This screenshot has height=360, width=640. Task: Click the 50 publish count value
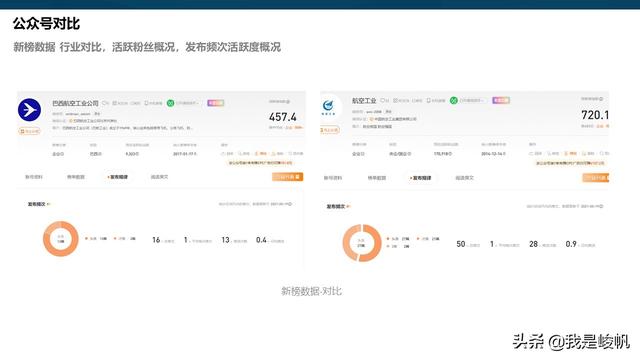(x=461, y=244)
